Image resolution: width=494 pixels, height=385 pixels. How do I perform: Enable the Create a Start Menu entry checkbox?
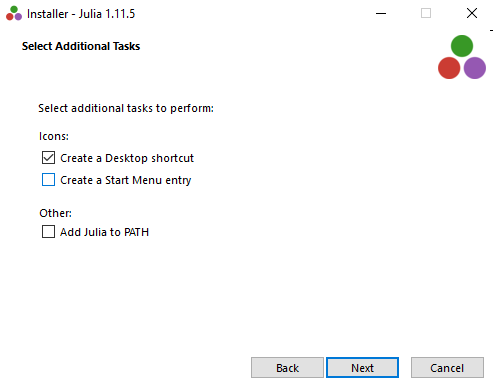tap(48, 180)
